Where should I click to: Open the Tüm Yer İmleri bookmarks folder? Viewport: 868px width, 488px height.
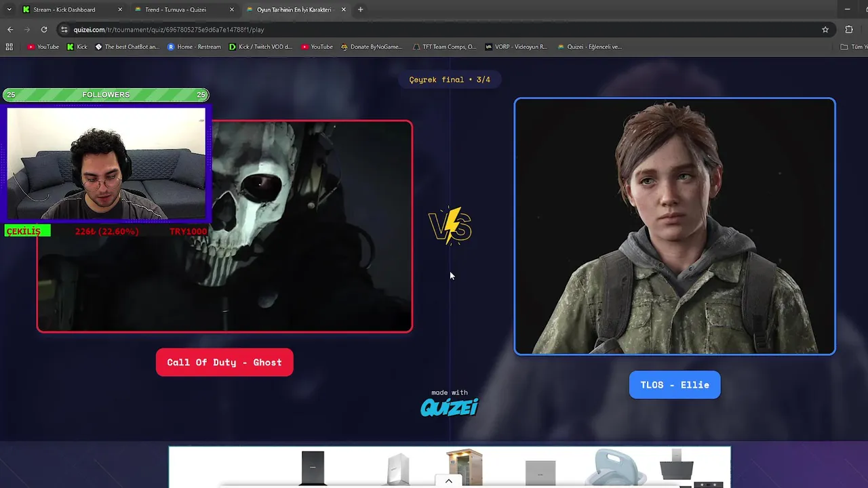pyautogui.click(x=853, y=47)
